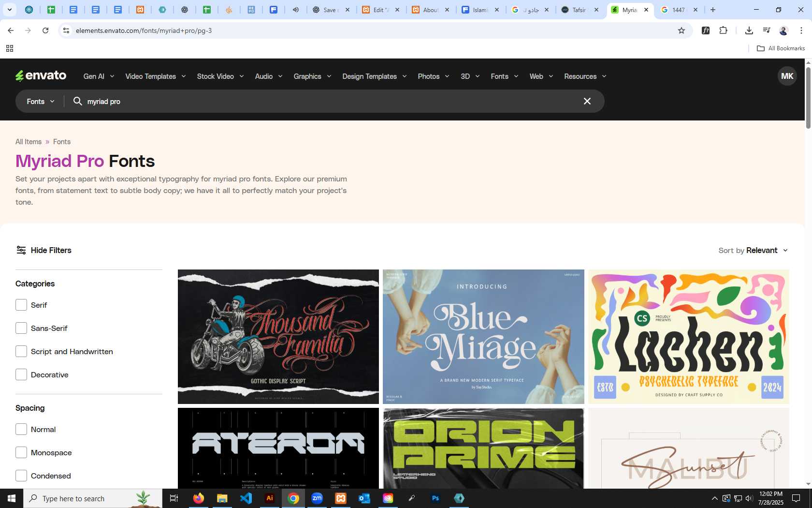Screen dimensions: 812x508
Task: Open Photoshop from the taskbar
Action: pos(435,498)
